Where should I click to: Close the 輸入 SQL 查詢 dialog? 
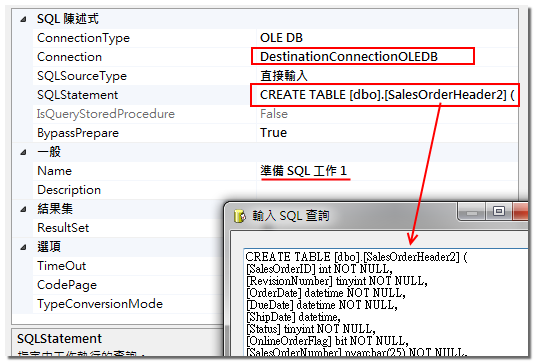pyautogui.click(x=521, y=212)
